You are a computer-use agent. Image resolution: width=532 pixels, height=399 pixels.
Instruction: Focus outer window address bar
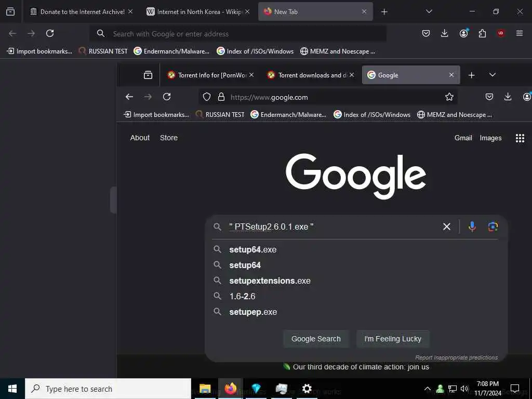[x=237, y=34]
